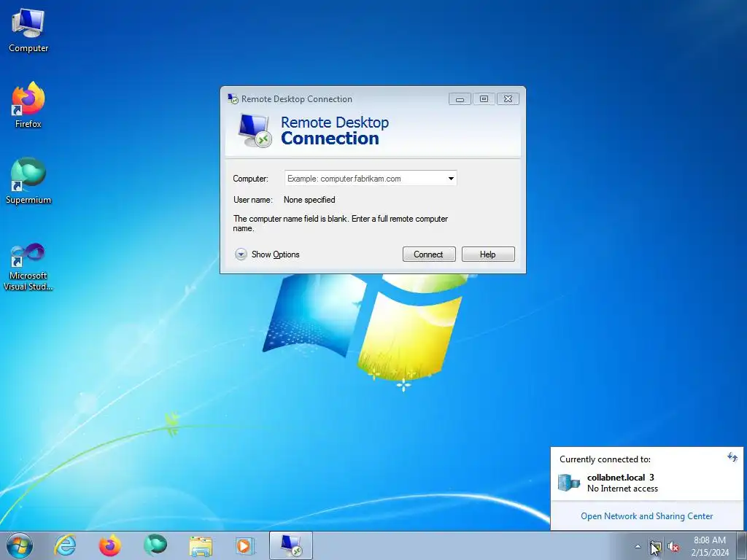The height and width of the screenshot is (560, 747).
Task: Click the Connect button
Action: (429, 254)
